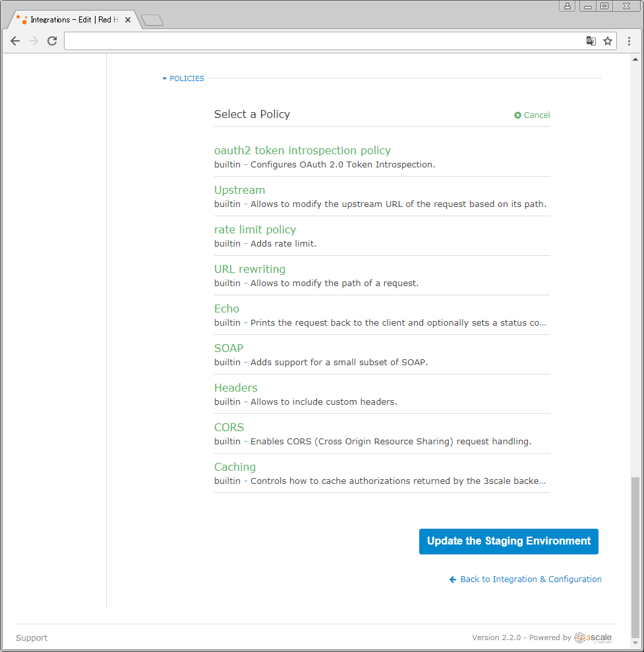Select the URL rewriting policy

[x=250, y=269]
